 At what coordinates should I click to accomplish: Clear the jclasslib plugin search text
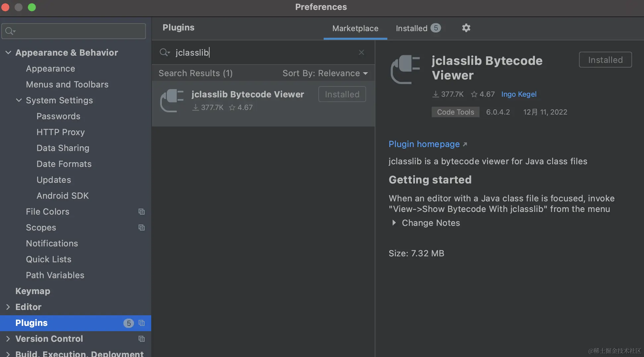click(x=361, y=52)
